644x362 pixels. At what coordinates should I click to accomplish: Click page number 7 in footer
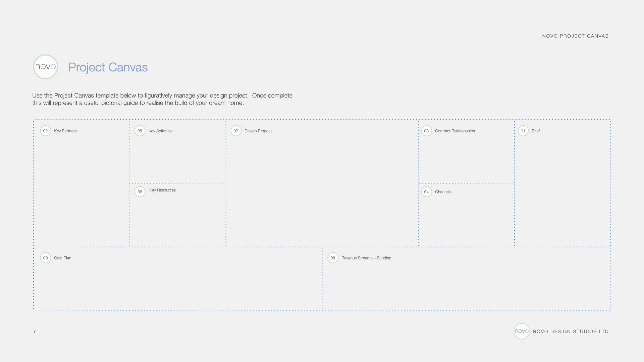pos(35,331)
